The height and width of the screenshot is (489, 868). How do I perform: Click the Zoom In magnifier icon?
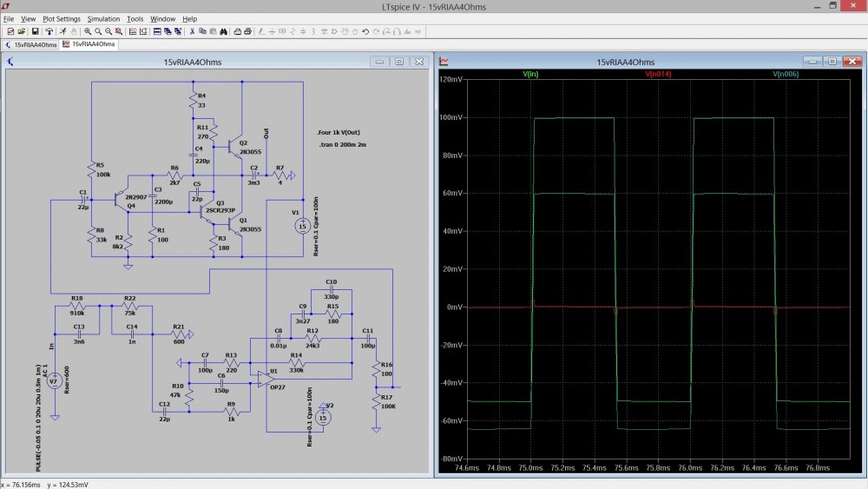point(88,31)
